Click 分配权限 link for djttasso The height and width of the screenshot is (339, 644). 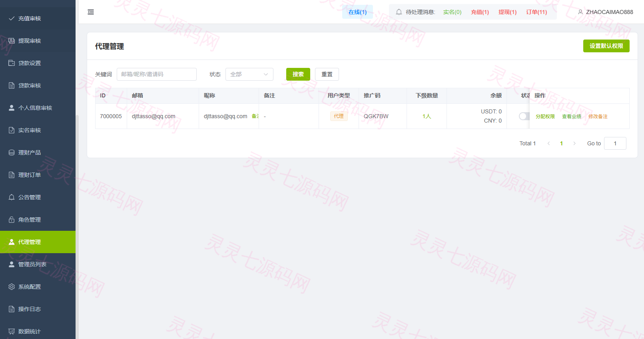tap(545, 117)
